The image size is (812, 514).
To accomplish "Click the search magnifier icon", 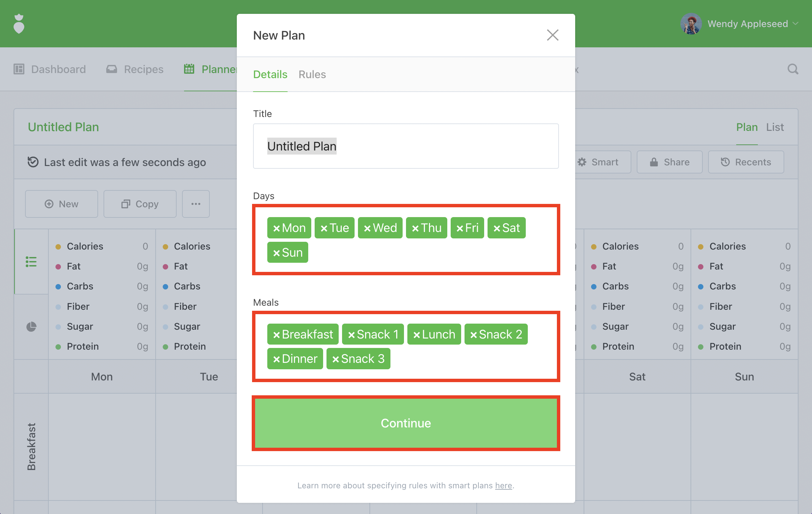I will tap(792, 69).
